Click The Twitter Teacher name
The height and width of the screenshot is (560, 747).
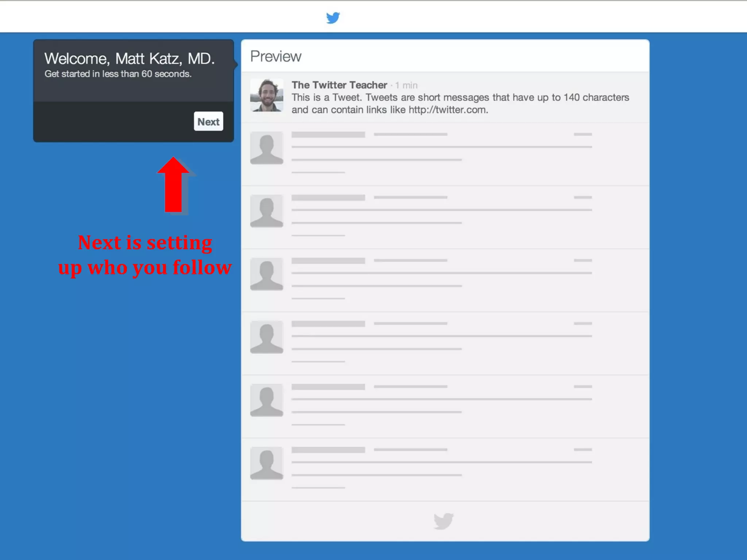click(x=339, y=85)
